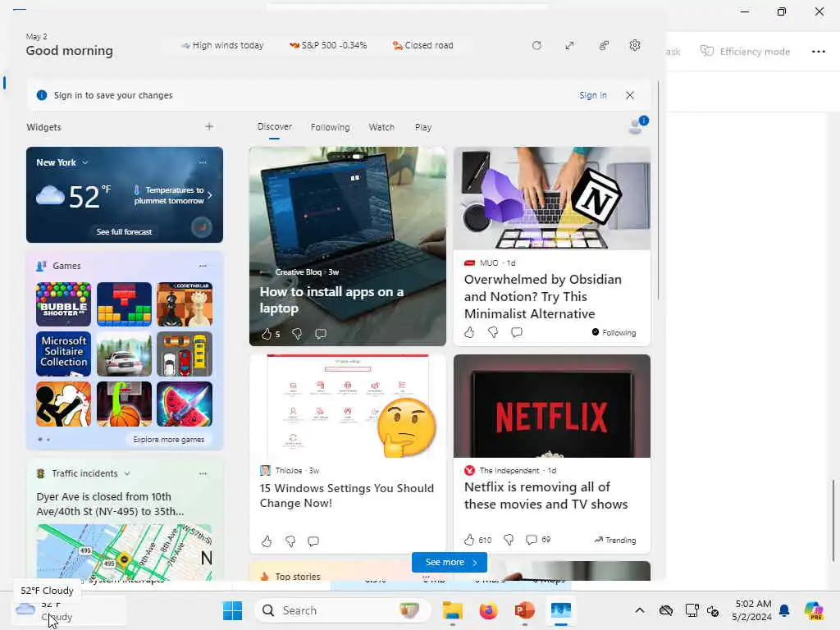This screenshot has width=840, height=630.
Task: Click the See more button
Action: click(x=450, y=562)
